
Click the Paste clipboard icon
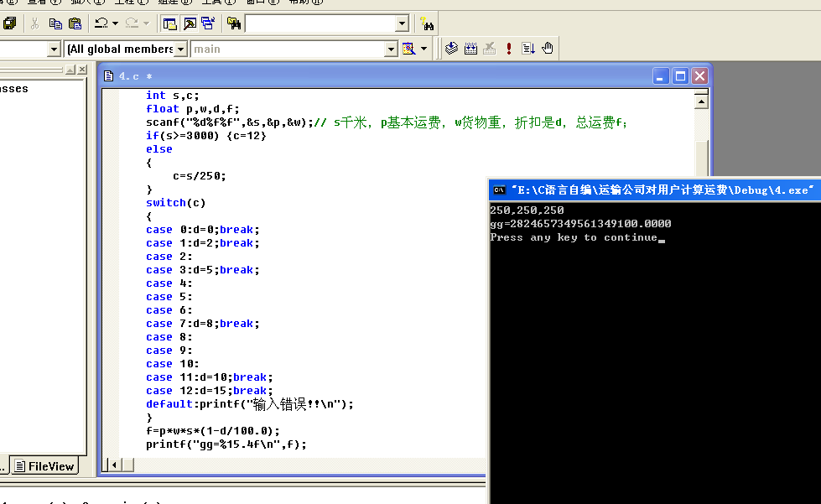[x=75, y=23]
